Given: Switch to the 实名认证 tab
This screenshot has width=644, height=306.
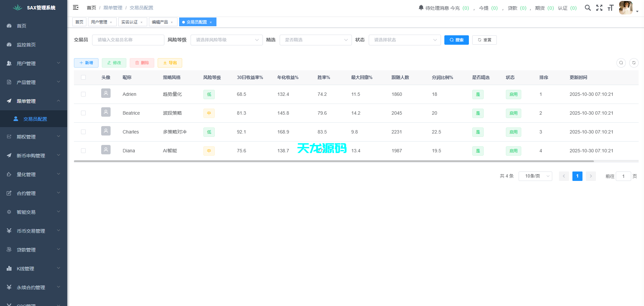Looking at the screenshot, I should [x=130, y=22].
